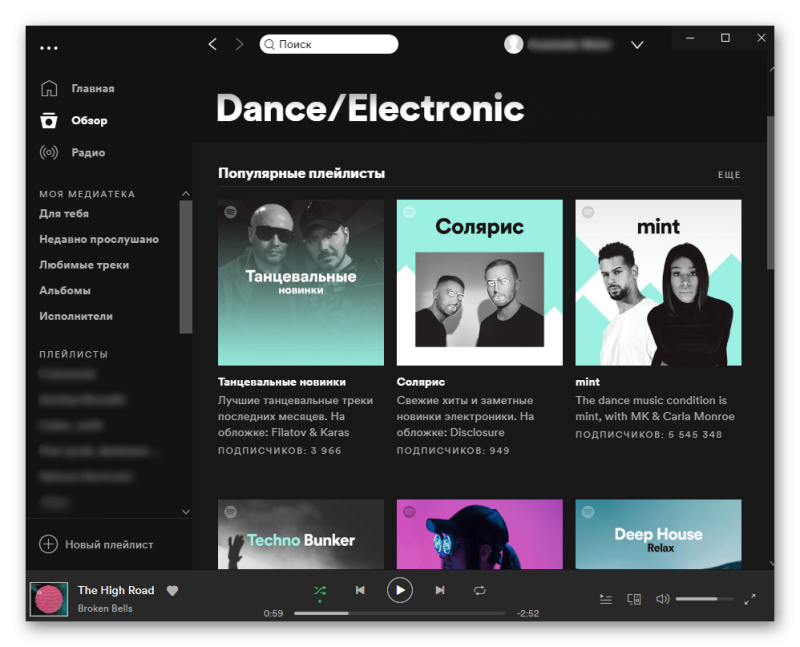800x647 pixels.
Task: Click the main content scrollbar
Action: (770, 193)
